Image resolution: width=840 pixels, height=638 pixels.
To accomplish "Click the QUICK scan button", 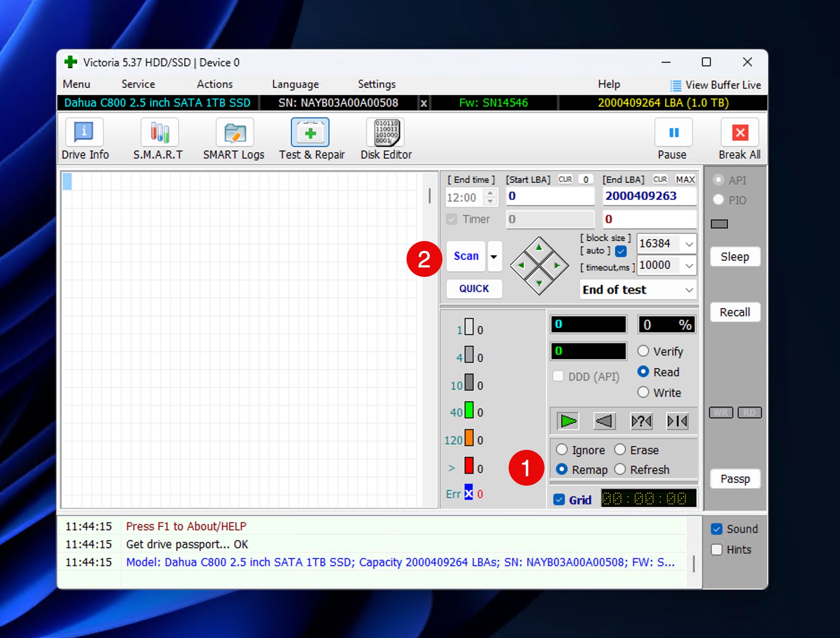I will point(474,289).
